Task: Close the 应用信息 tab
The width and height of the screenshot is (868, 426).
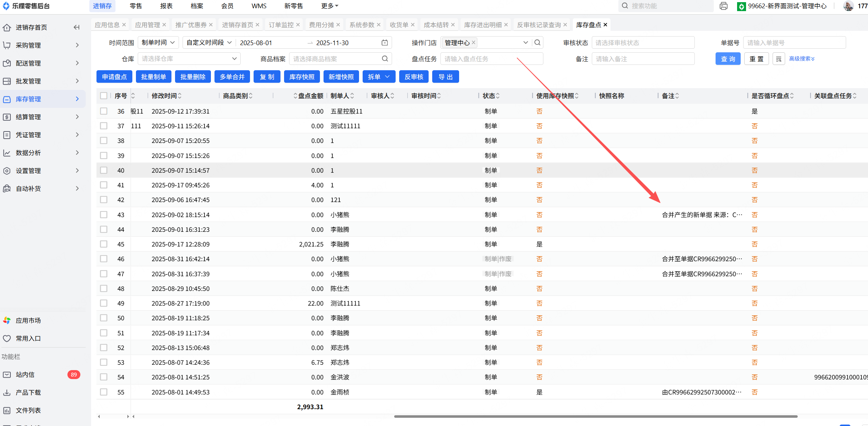Action: coord(124,25)
